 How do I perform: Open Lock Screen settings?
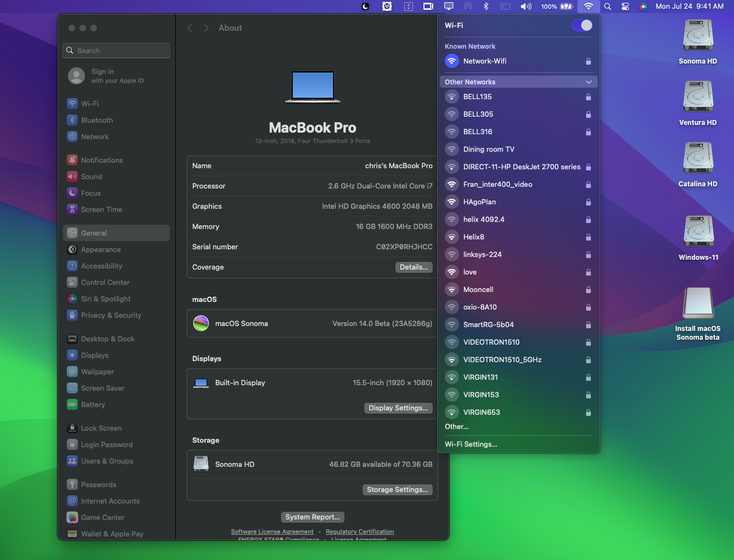(x=116, y=428)
